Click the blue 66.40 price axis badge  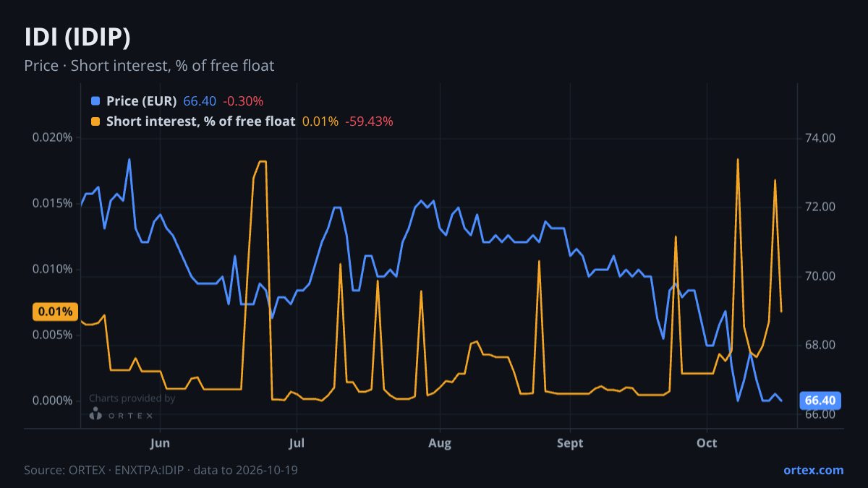(820, 401)
